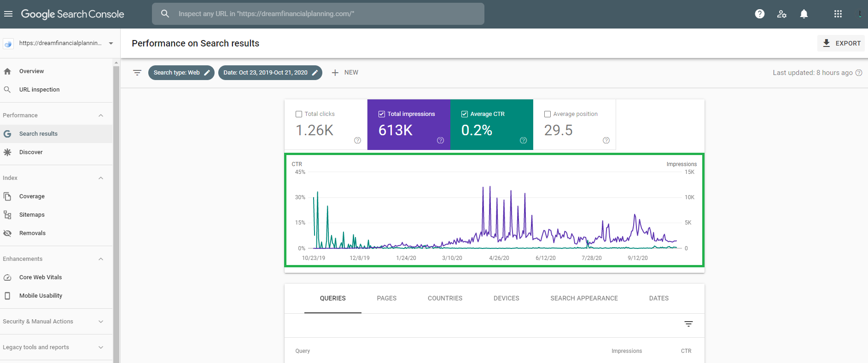Uncheck the Average CTR metric
Image resolution: width=868 pixels, height=363 pixels.
click(465, 114)
